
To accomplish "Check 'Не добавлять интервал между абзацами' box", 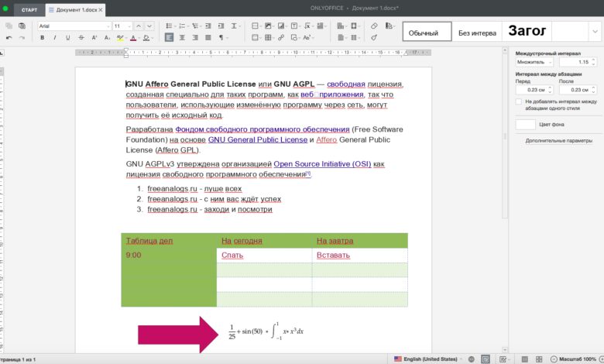I will (x=519, y=101).
